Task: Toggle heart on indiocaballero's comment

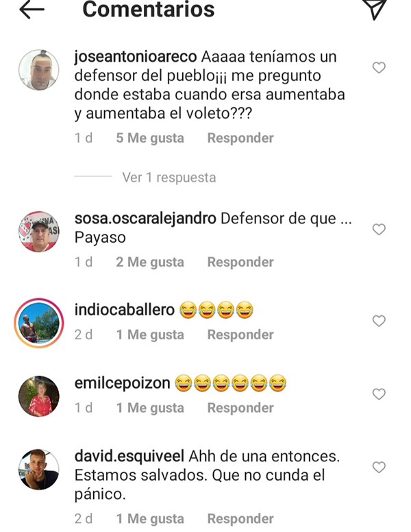Action: [x=379, y=321]
